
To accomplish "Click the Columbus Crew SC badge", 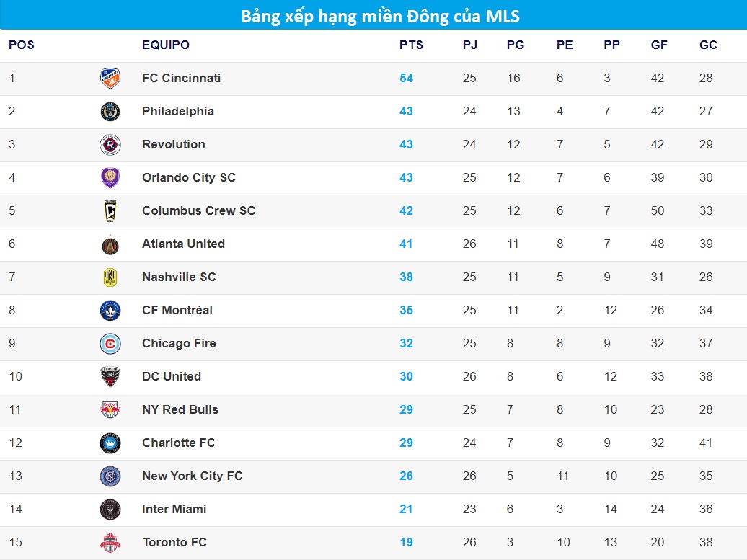I will 110,211.
